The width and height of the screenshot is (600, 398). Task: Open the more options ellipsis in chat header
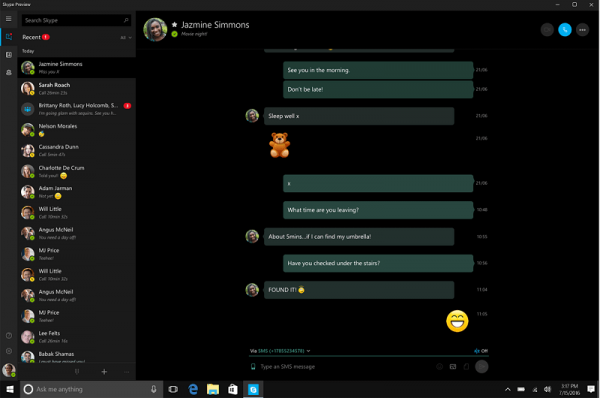pyautogui.click(x=582, y=30)
